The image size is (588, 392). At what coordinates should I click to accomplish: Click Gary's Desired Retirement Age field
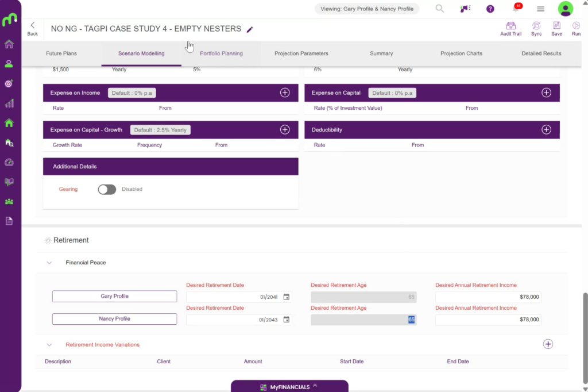click(363, 297)
